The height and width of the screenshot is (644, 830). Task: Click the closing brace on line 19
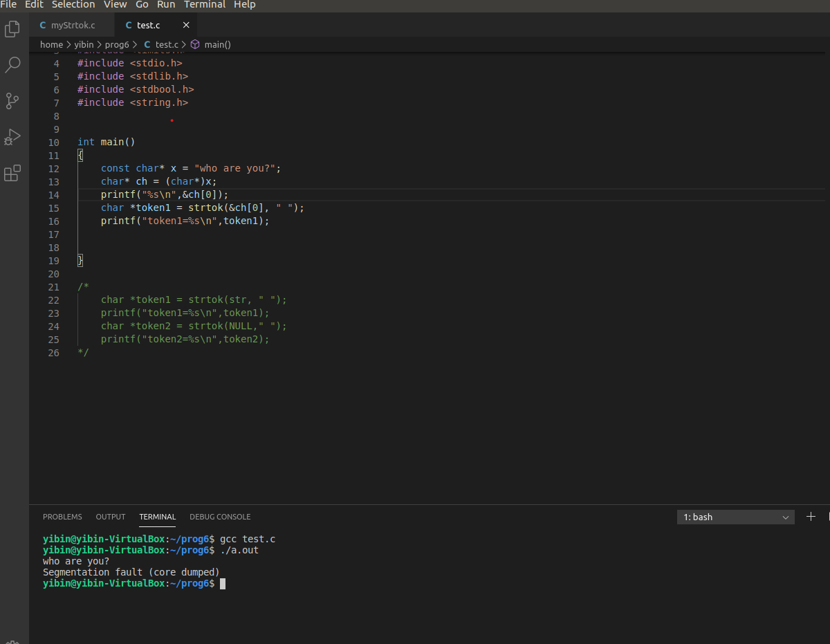(x=80, y=260)
